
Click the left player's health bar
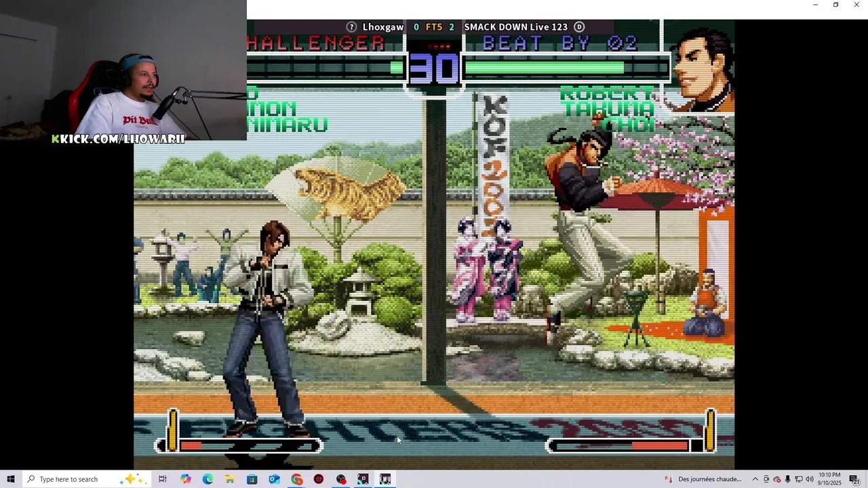[325, 68]
